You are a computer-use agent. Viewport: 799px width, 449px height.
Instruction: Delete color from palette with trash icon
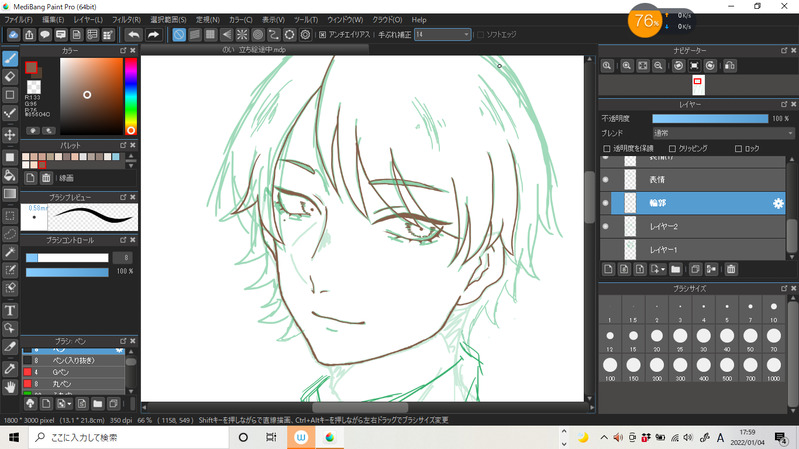[46, 178]
